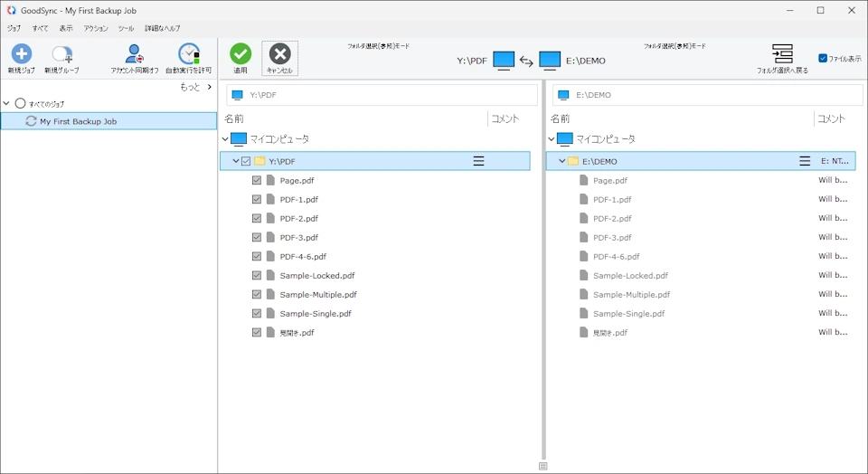Click back to folder selection icon
Screen dimensions: 868x474
coord(782,53)
